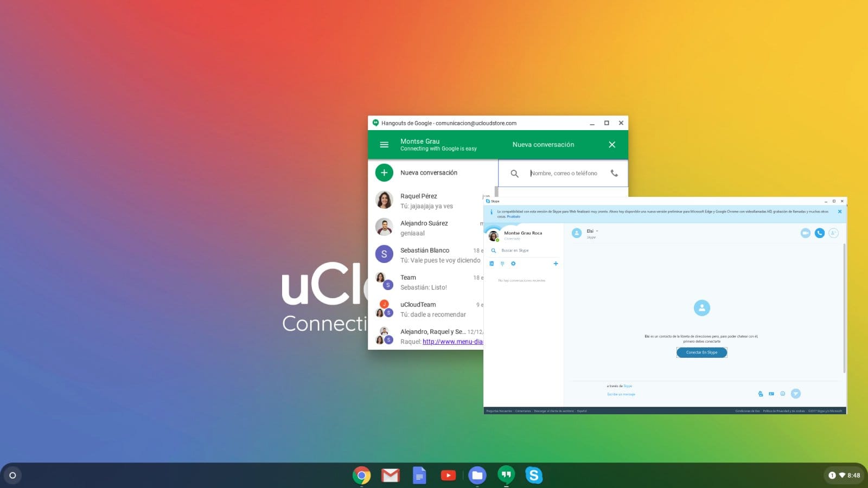
Task: Open the Files app from the shelf
Action: (x=477, y=476)
